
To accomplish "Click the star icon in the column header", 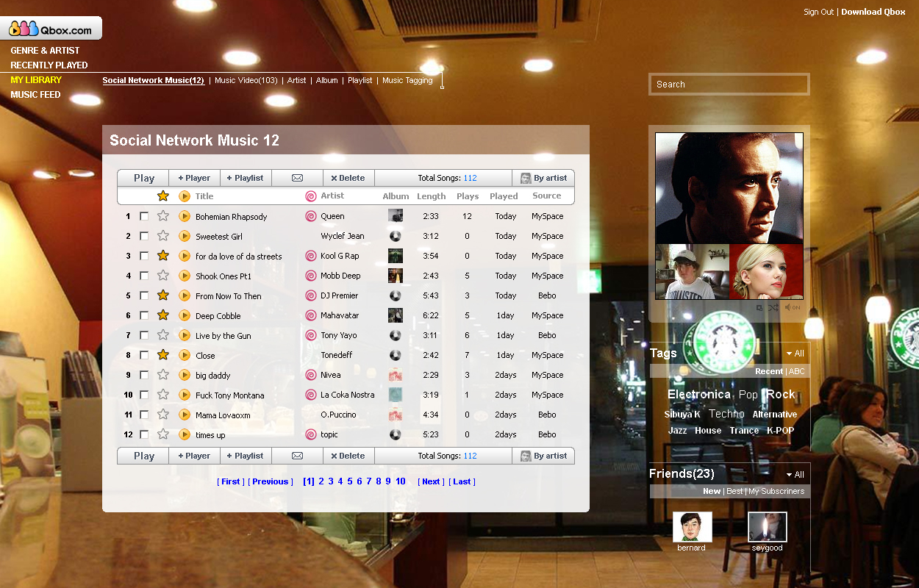I will [163, 196].
